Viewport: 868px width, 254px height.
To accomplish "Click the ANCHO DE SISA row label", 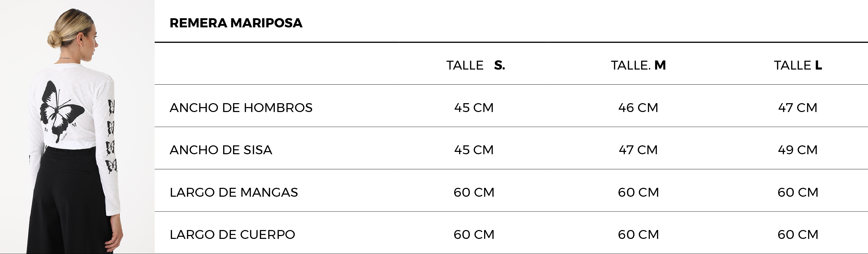I will (221, 150).
